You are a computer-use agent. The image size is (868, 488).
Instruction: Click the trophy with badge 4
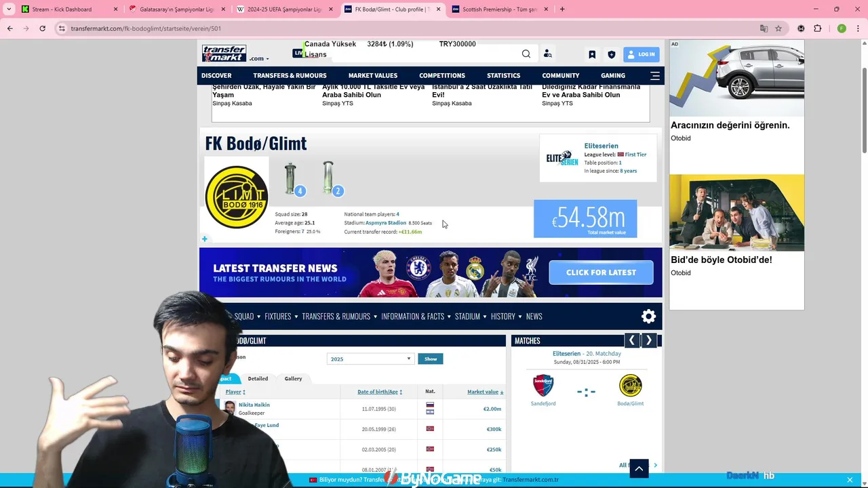pos(292,179)
